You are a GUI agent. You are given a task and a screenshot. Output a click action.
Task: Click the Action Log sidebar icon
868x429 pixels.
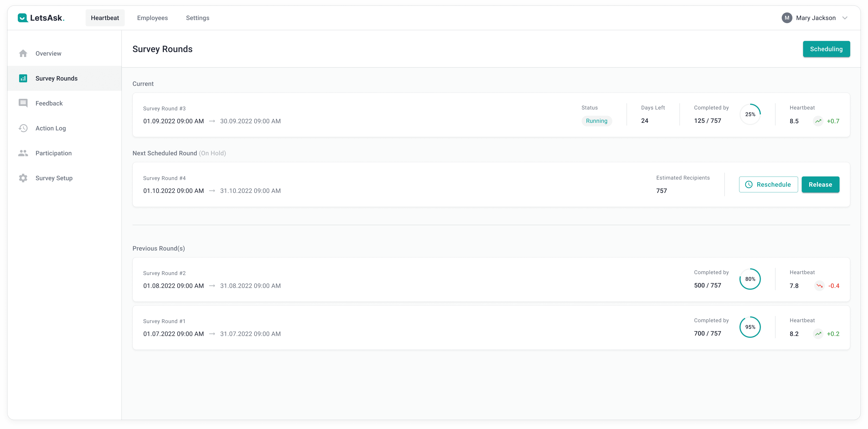point(22,128)
